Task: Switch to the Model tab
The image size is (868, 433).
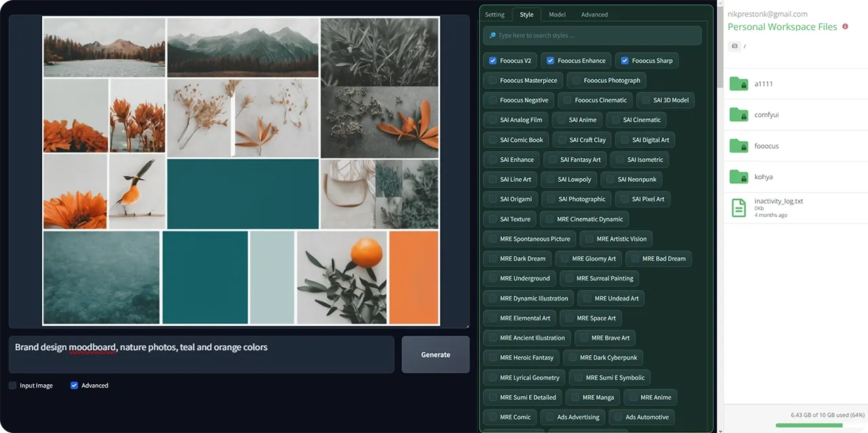Action: [557, 14]
